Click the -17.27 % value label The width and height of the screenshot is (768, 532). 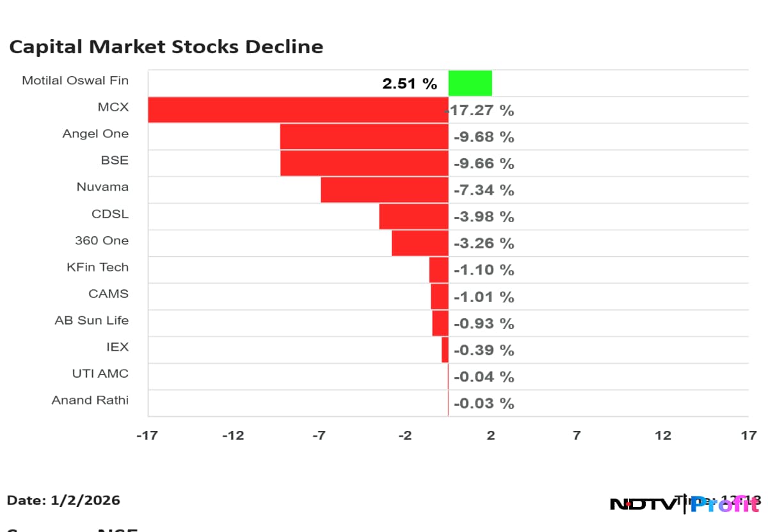coord(481,111)
